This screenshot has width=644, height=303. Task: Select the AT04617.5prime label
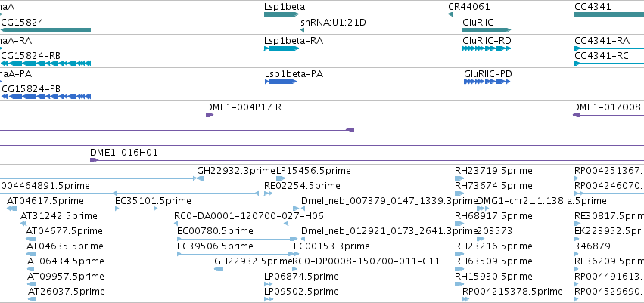click(x=45, y=201)
